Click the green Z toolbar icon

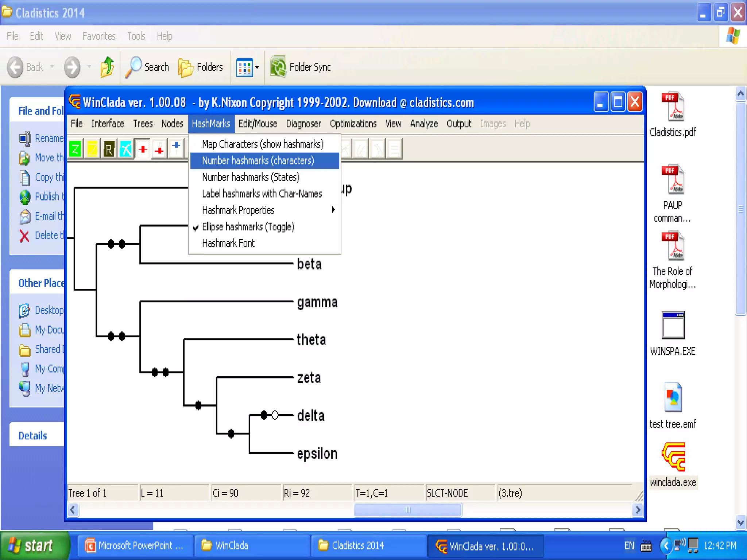point(75,149)
